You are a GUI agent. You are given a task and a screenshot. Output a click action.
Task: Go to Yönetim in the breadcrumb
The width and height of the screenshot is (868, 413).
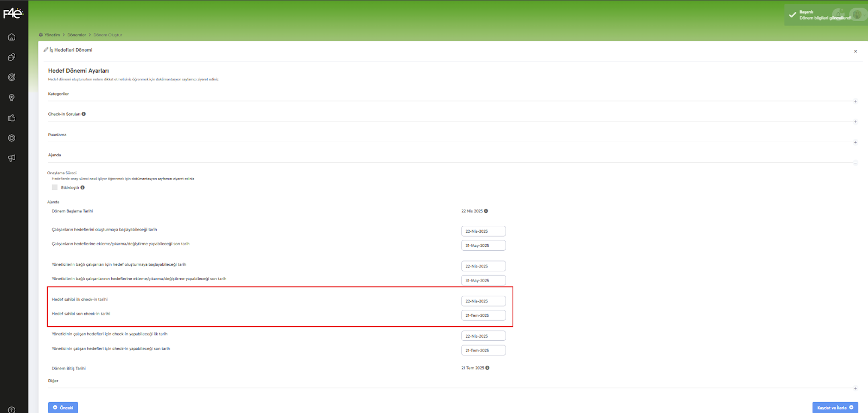click(x=52, y=35)
